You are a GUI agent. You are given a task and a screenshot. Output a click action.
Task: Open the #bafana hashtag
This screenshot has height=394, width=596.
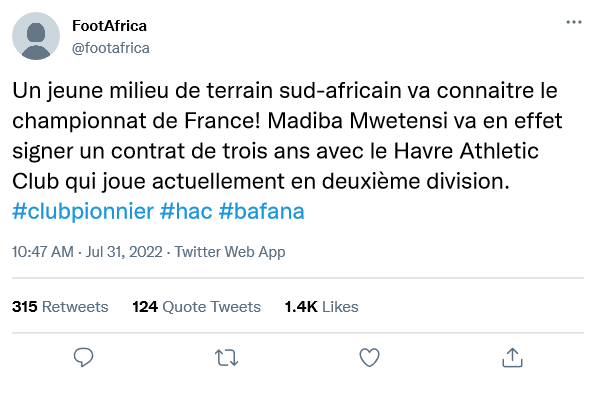262,211
